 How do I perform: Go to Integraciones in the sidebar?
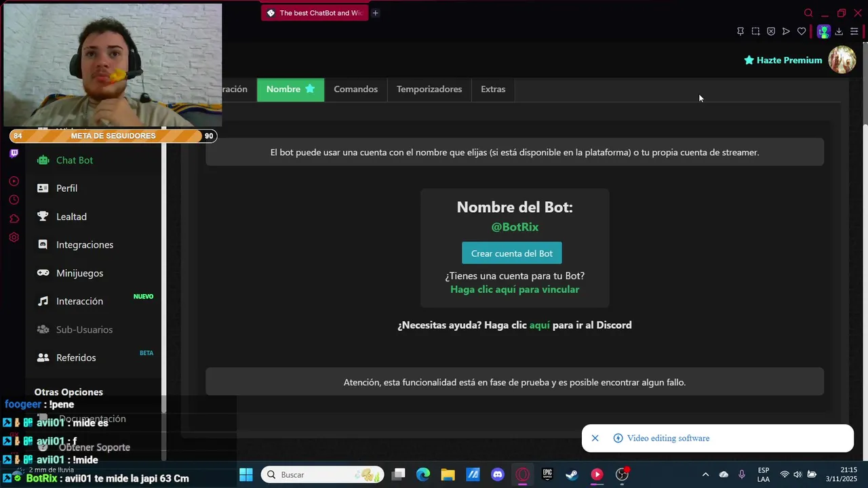point(94,245)
